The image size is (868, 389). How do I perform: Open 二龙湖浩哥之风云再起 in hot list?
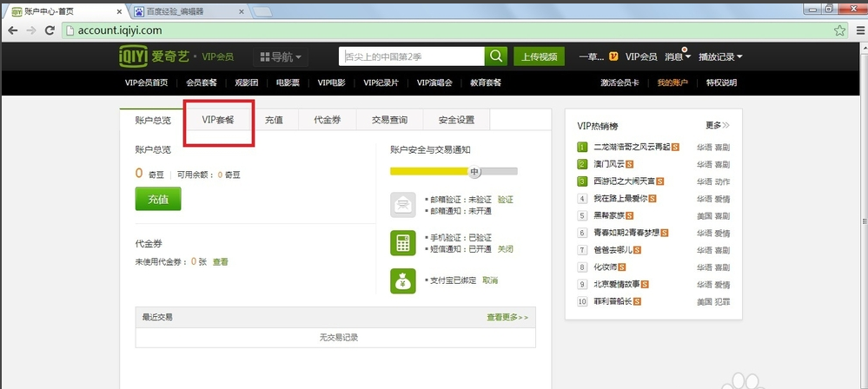[x=633, y=148]
